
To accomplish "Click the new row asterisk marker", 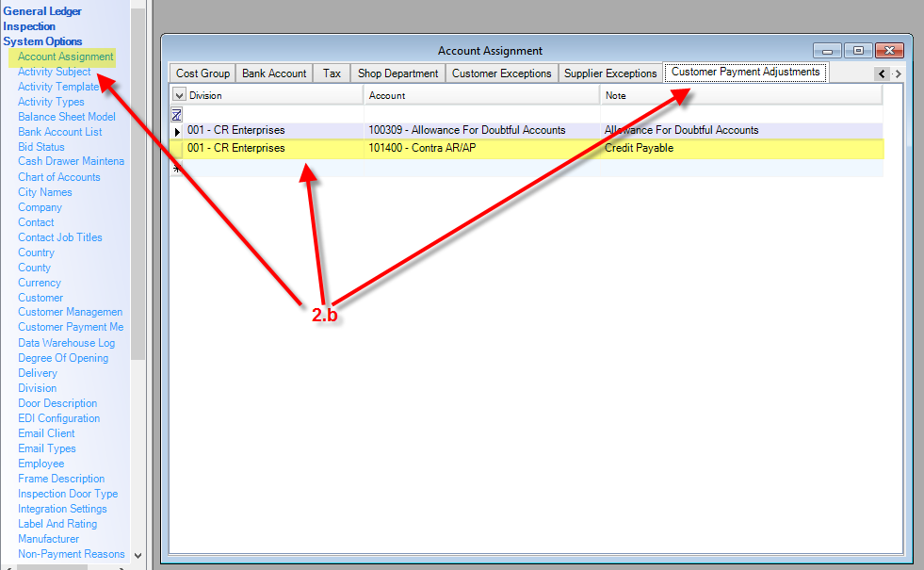I will pyautogui.click(x=176, y=169).
